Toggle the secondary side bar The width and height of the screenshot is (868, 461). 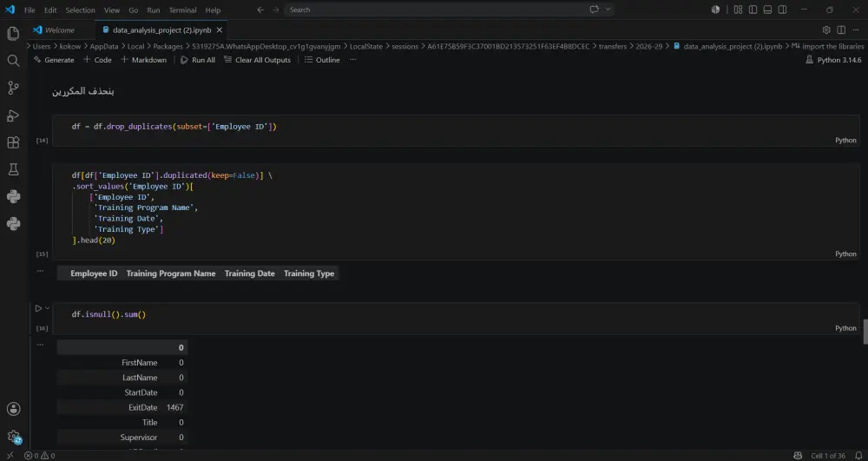pos(782,10)
